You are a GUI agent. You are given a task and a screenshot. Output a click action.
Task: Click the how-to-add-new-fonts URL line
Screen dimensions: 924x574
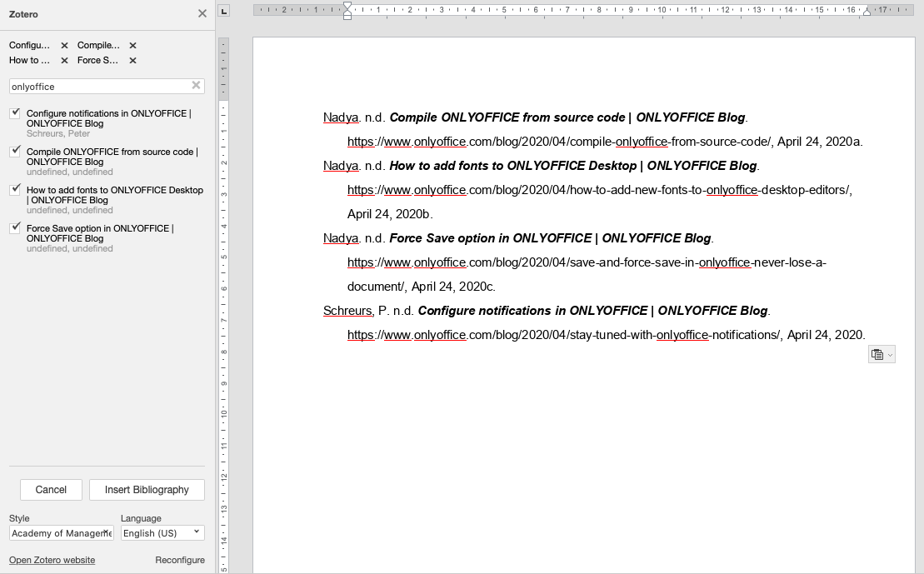click(x=599, y=190)
